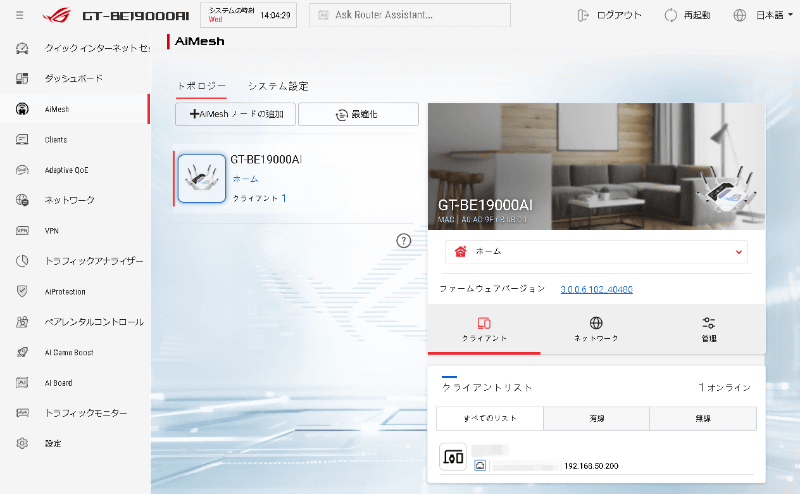The image size is (800, 494).
Task: Filter client list by 無線
Action: point(703,418)
